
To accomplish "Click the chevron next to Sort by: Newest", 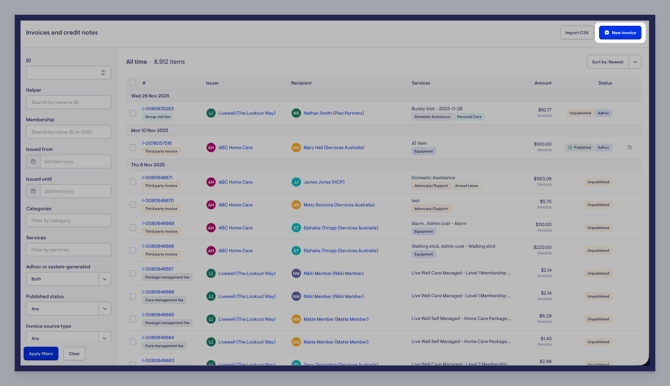I will point(635,62).
